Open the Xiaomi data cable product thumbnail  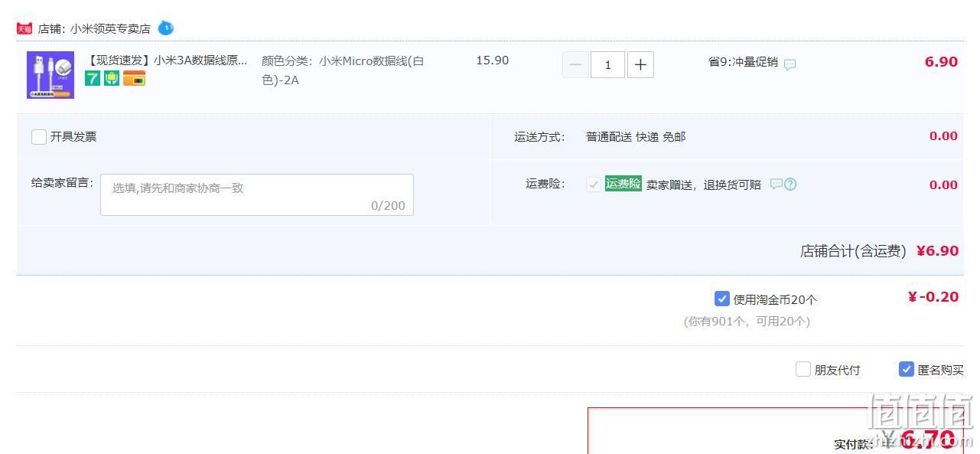pyautogui.click(x=50, y=75)
